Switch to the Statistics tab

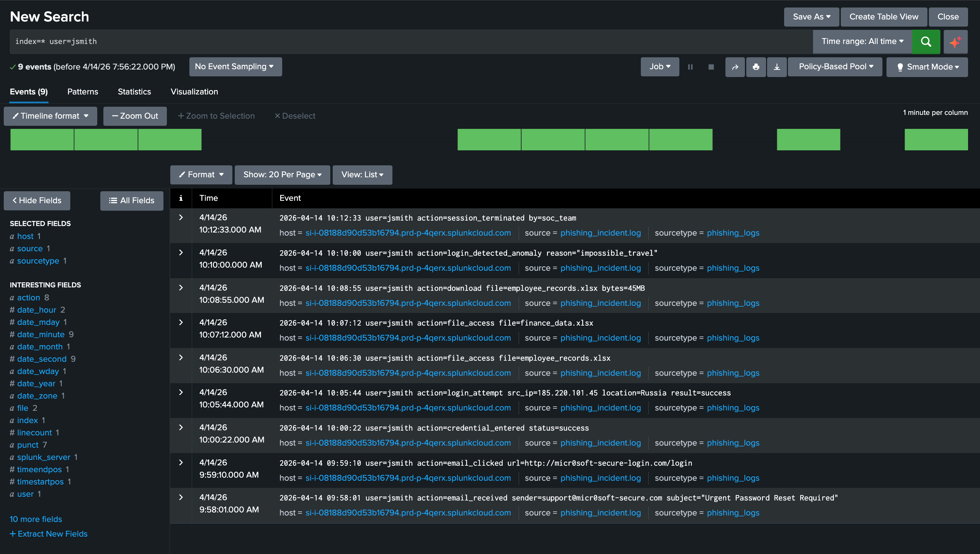[134, 92]
